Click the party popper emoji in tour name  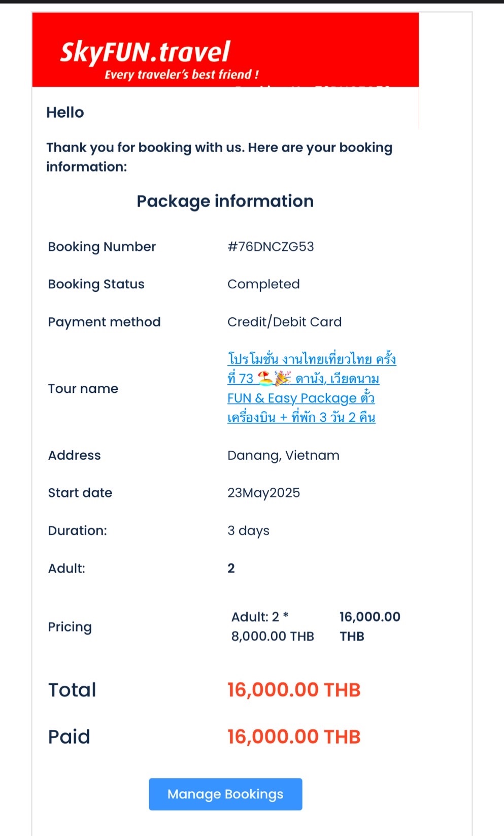click(x=283, y=378)
